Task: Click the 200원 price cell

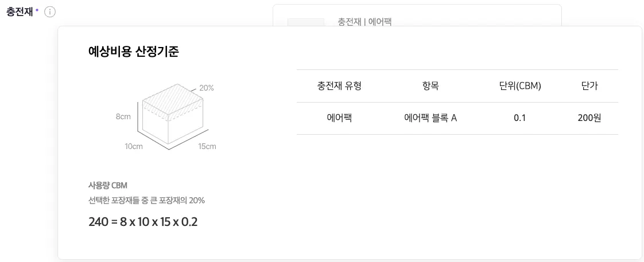Action: point(589,118)
